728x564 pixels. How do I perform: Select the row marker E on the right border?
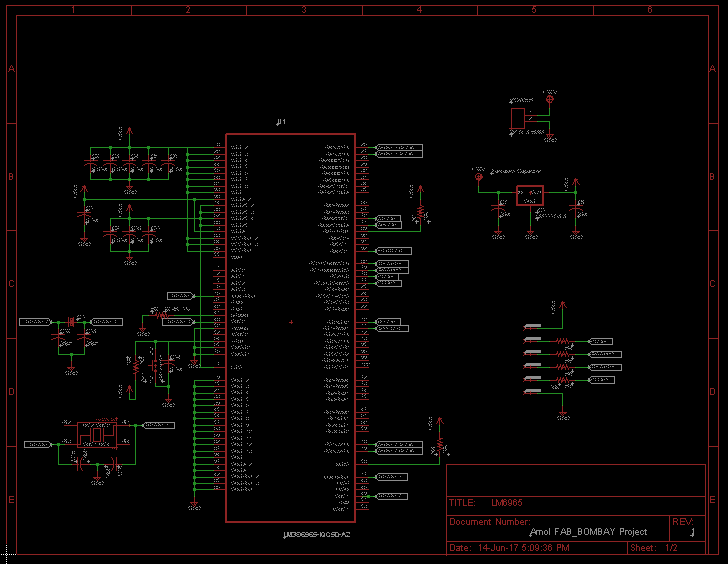click(713, 499)
